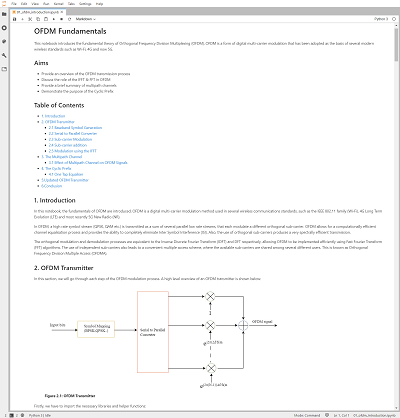Show the Open Tabs sidebar panel icon
This screenshot has height=418, width=400.
[4, 69]
